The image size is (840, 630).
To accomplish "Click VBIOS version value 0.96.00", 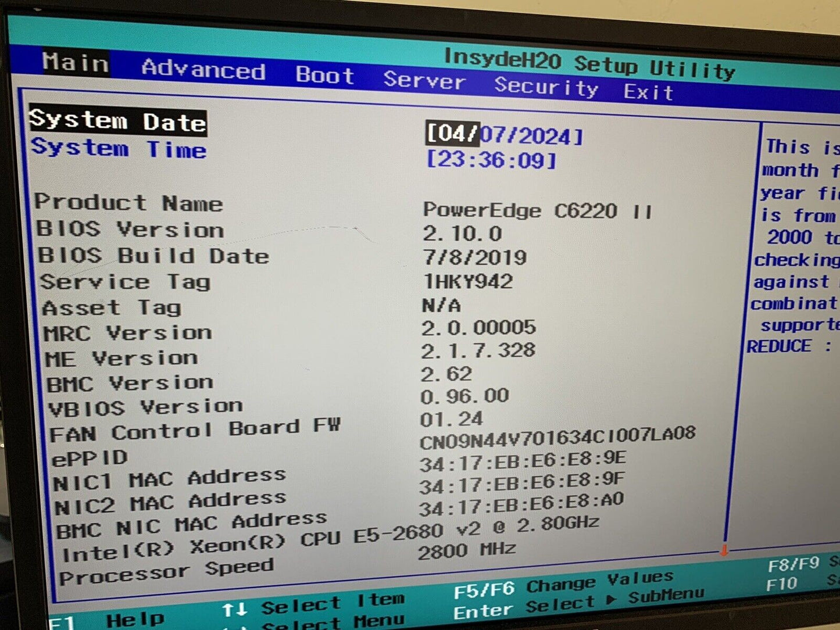I will (x=464, y=396).
